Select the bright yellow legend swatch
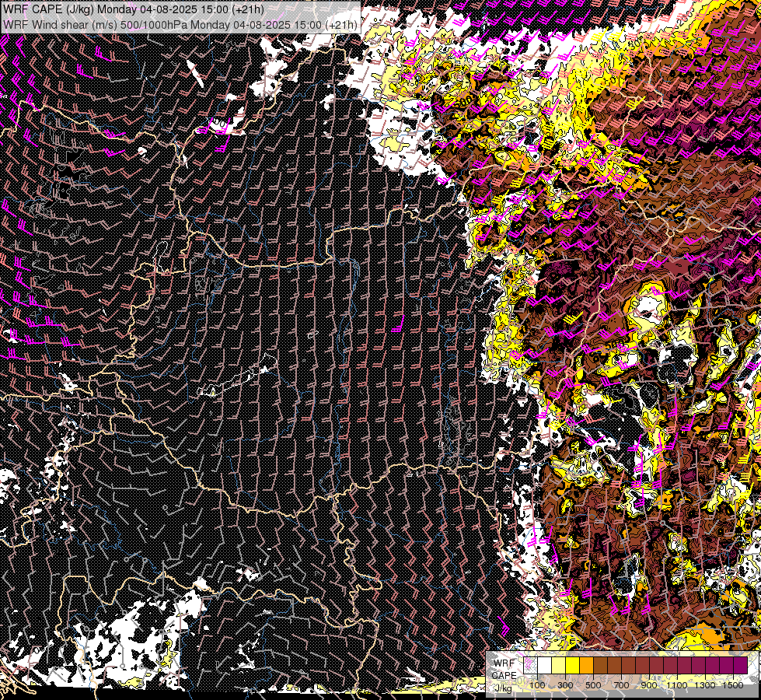Viewport: 761px width, 700px height. (x=573, y=665)
